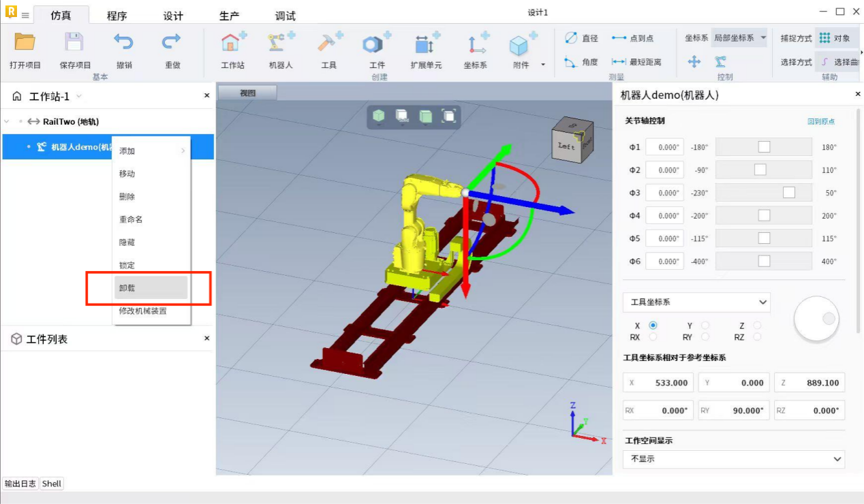Open the local coordinate system dropdown
This screenshot has width=864, height=504.
point(739,38)
